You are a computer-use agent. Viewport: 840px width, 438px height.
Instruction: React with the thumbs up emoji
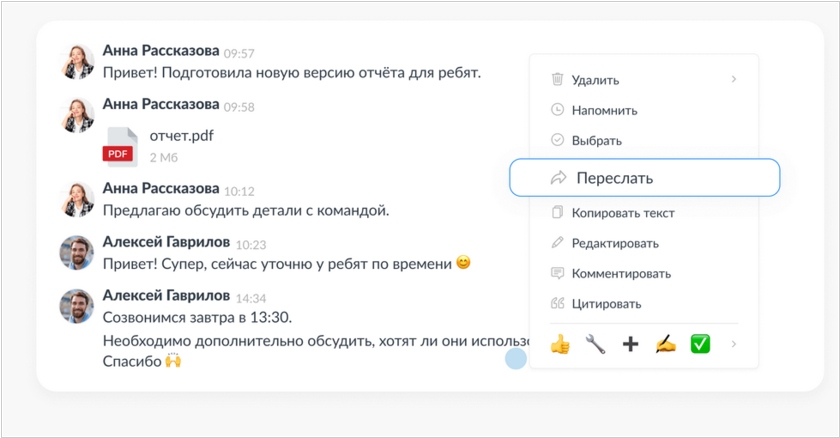pos(560,344)
